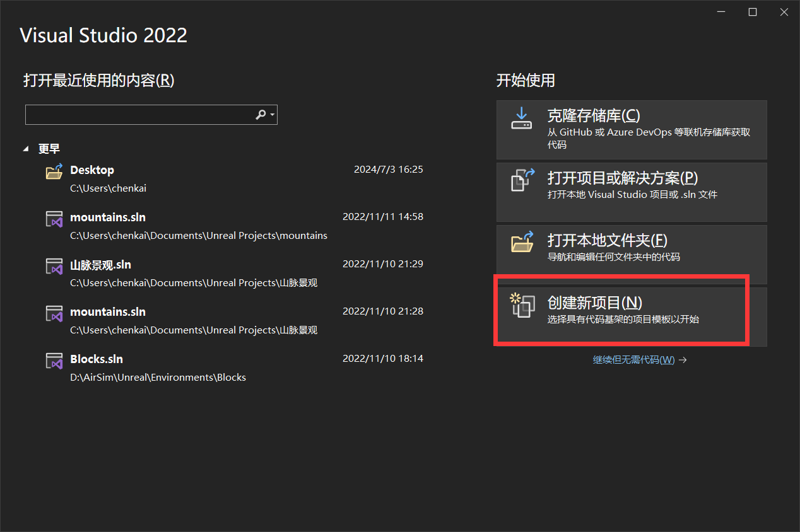800x532 pixels.
Task: Choose 打开本地文件夹(F)
Action: 632,255
